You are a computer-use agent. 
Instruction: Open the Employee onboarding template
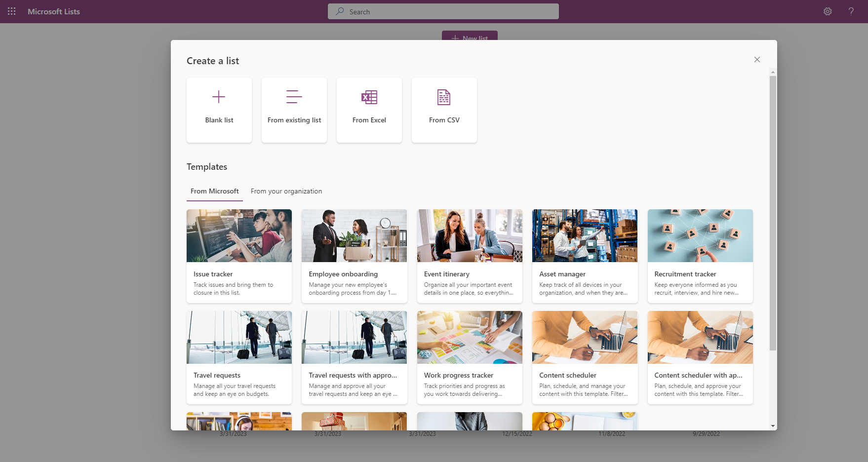coord(354,256)
